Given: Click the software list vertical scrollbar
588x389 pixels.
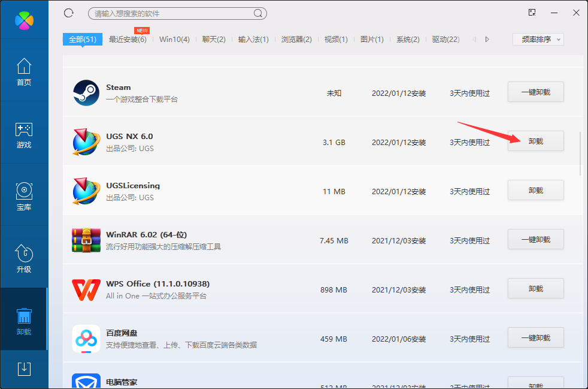Looking at the screenshot, I should point(580,154).
